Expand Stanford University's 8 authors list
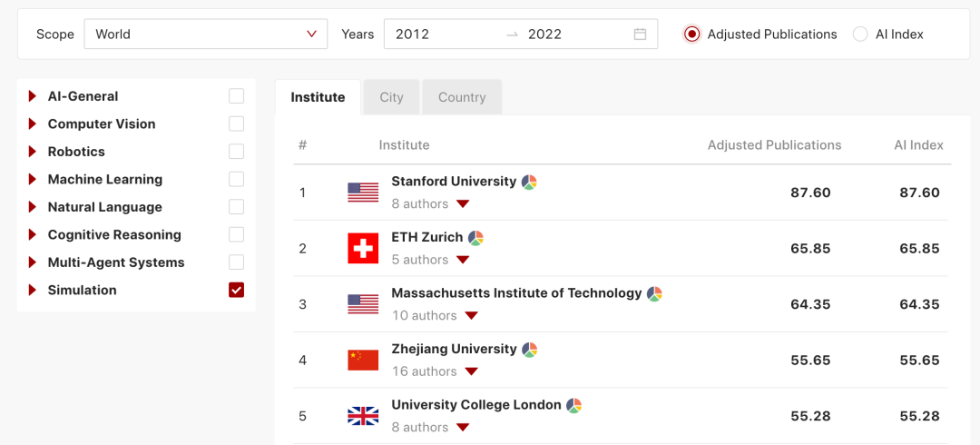The height and width of the screenshot is (445, 980). 463,204
